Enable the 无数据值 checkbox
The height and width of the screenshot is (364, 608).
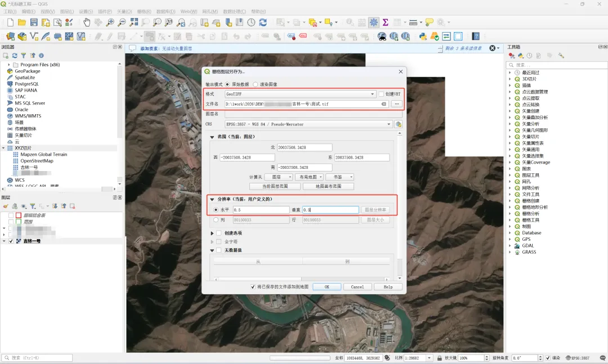pyautogui.click(x=218, y=250)
